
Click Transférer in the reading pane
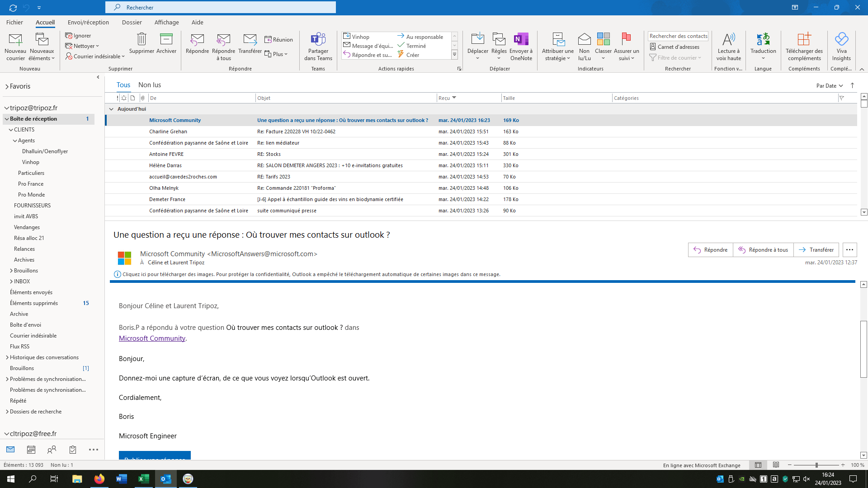pos(816,250)
